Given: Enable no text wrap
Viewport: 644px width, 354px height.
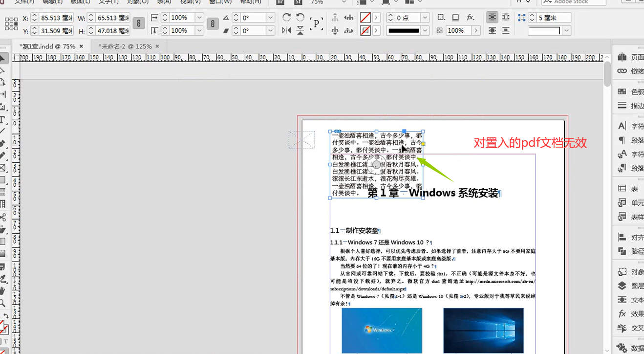Looking at the screenshot, I should 492,18.
